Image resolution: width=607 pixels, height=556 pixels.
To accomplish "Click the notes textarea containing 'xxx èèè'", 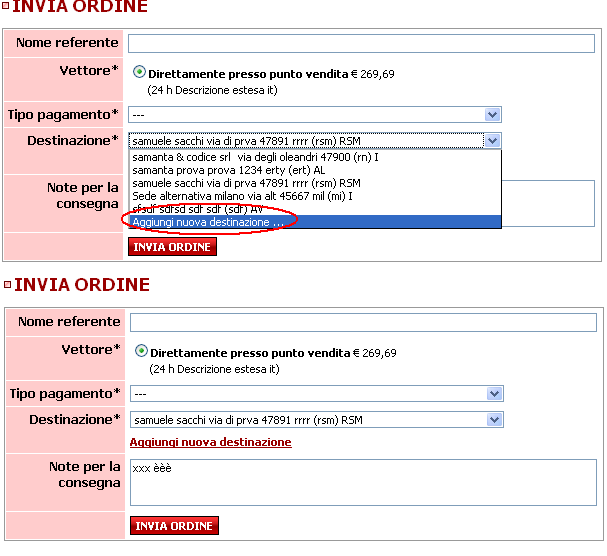I will pos(363,482).
